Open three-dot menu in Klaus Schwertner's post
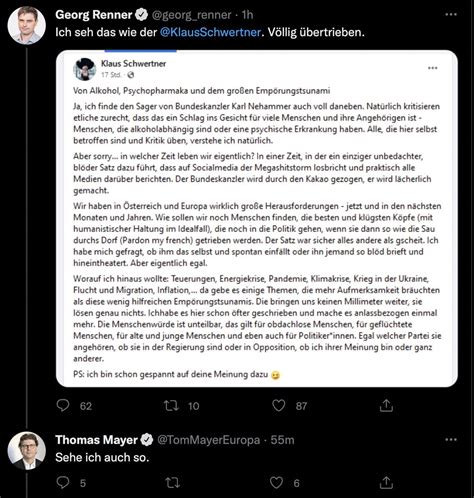Image resolution: width=474 pixels, height=498 pixels. click(432, 68)
